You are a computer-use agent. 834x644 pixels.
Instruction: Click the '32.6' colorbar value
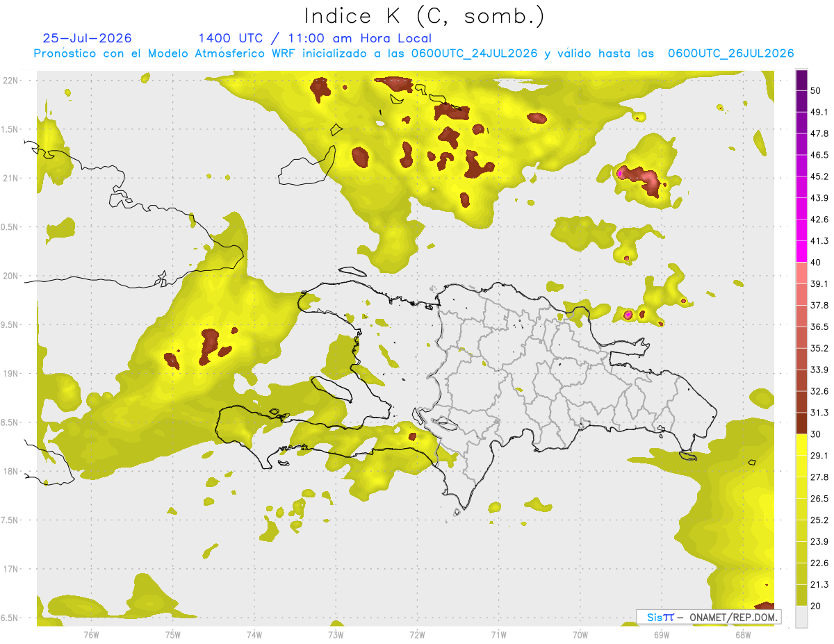tap(819, 391)
